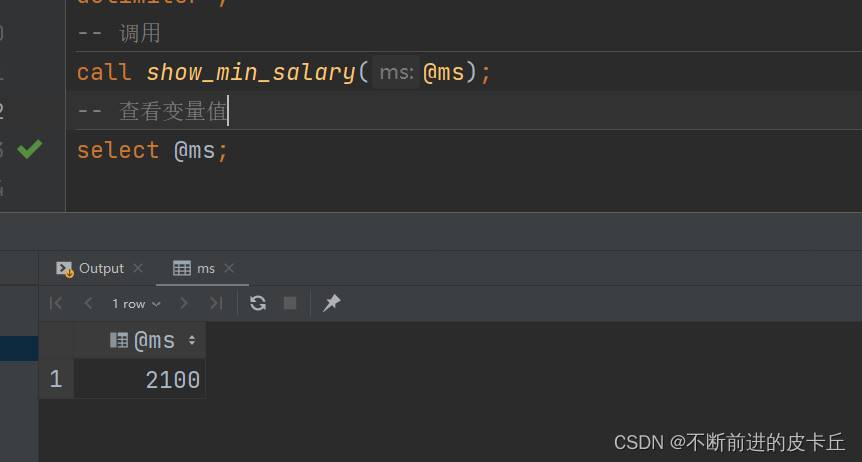Click the show_min_salary procedure name
The width and height of the screenshot is (862, 462).
point(250,72)
